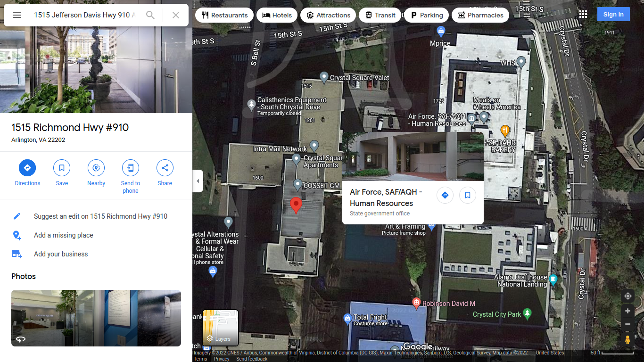Click the Street View pegman

(x=627, y=340)
